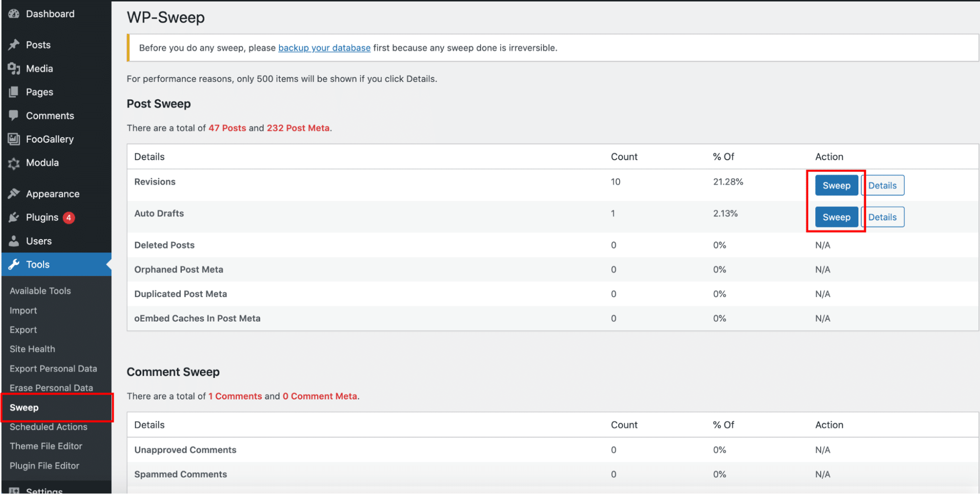Click the Duplicated Post Meta label
The image size is (980, 494).
coord(180,294)
